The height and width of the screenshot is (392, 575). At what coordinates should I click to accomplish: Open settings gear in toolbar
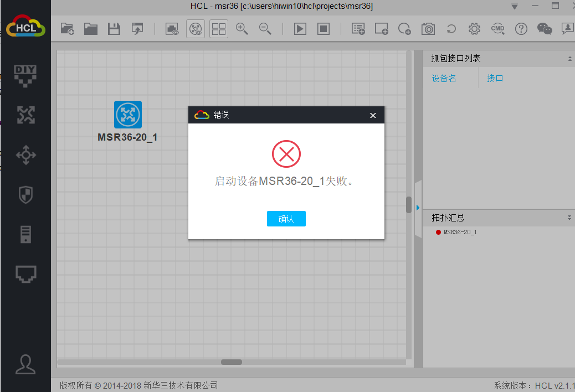click(x=474, y=29)
